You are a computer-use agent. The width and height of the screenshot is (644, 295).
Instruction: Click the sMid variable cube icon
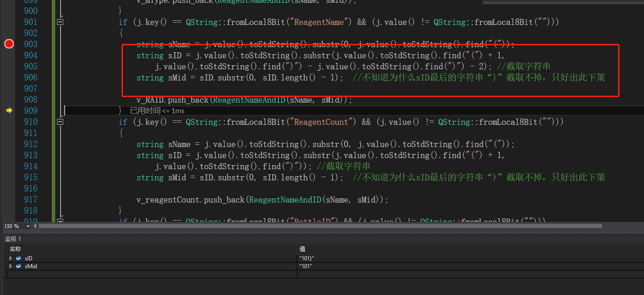pos(18,266)
